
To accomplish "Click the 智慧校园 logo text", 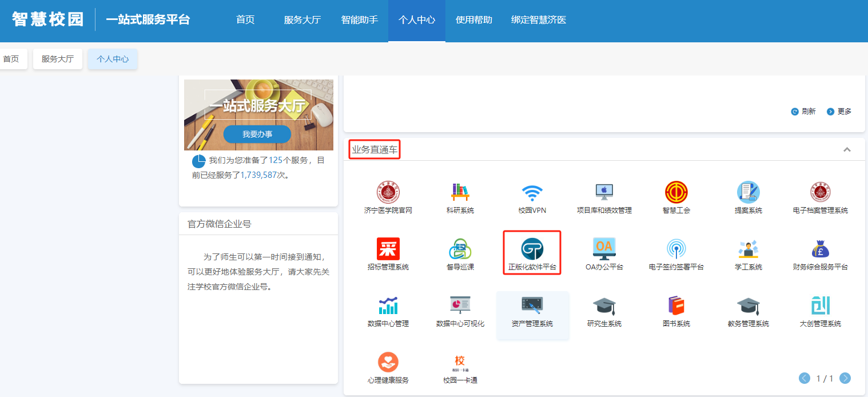I will click(48, 19).
